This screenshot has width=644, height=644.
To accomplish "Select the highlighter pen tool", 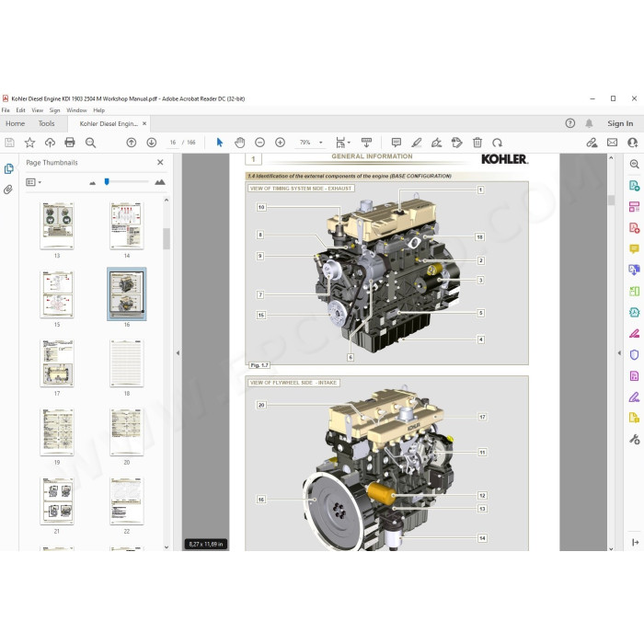I will coord(417,143).
